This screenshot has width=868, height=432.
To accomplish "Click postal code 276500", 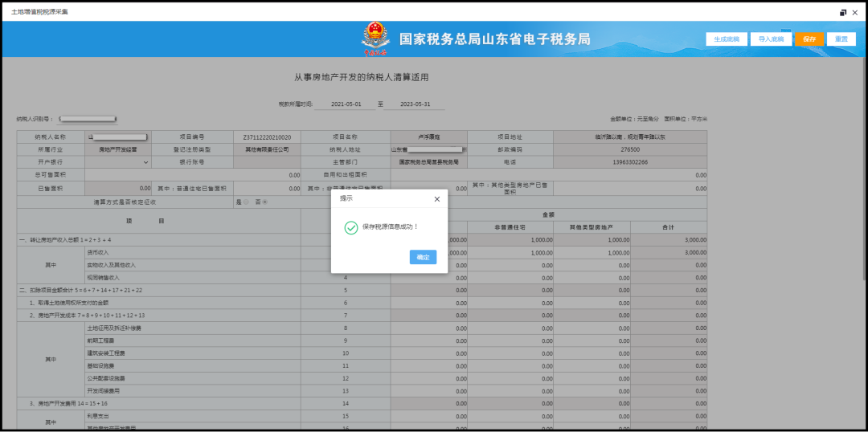I will point(630,149).
